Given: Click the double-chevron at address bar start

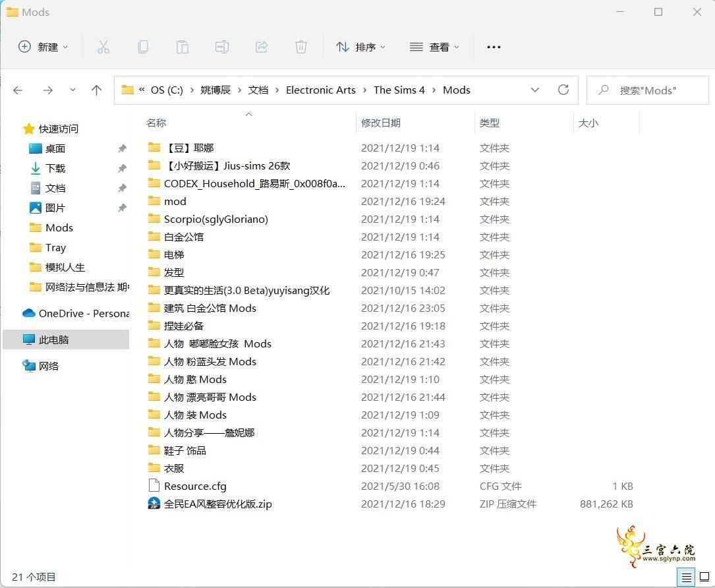Looking at the screenshot, I should pyautogui.click(x=142, y=90).
